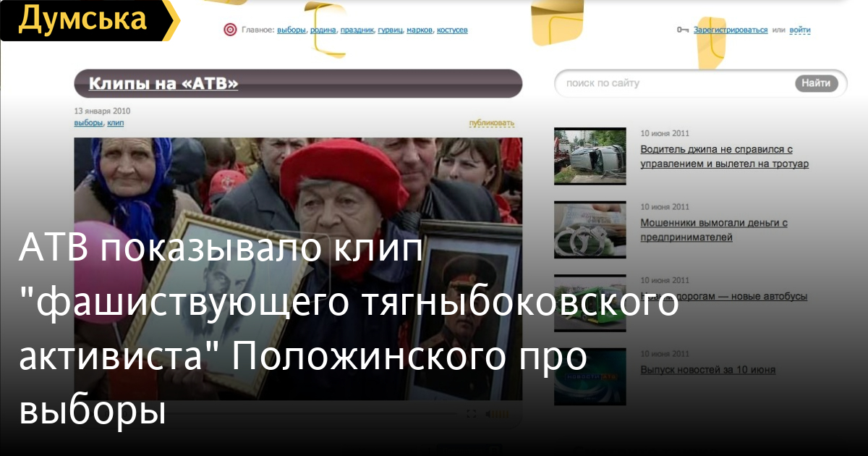Open the green bus news thumbnail

tap(590, 303)
